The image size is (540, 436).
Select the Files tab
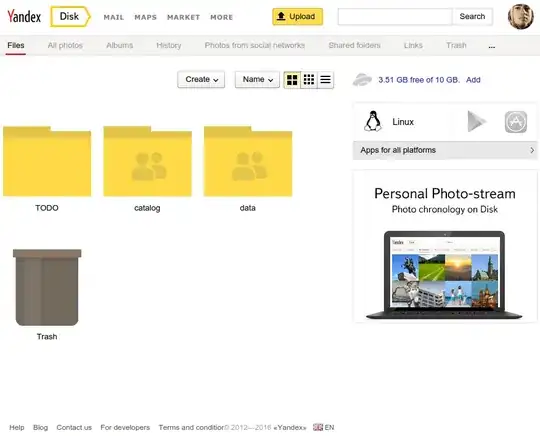16,45
